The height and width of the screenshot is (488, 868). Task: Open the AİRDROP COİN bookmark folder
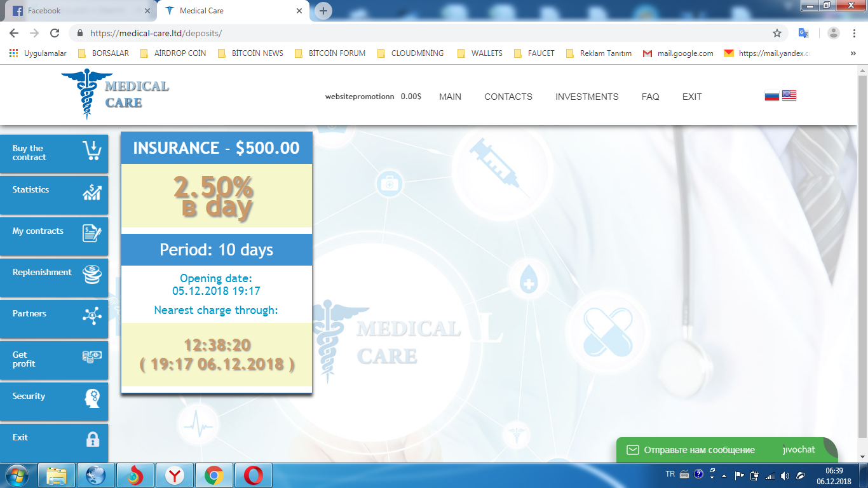pos(173,53)
